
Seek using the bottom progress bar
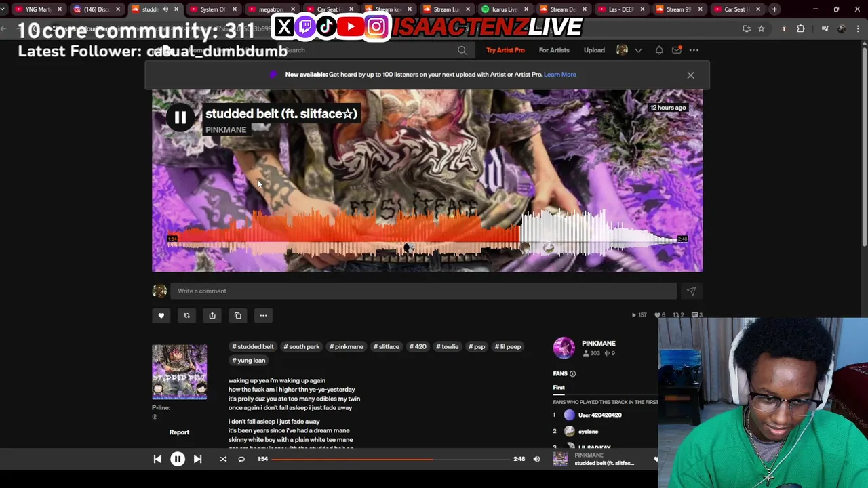(x=391, y=459)
